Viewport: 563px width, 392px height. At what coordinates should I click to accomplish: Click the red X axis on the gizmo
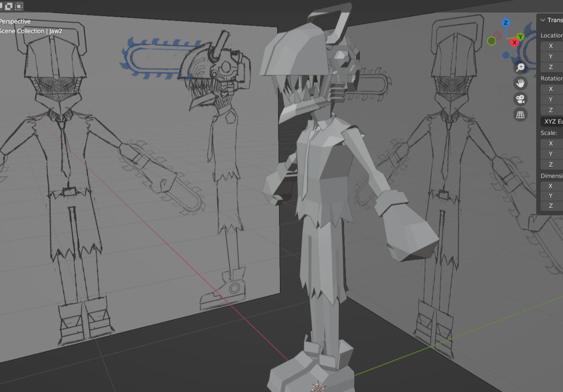coord(514,43)
